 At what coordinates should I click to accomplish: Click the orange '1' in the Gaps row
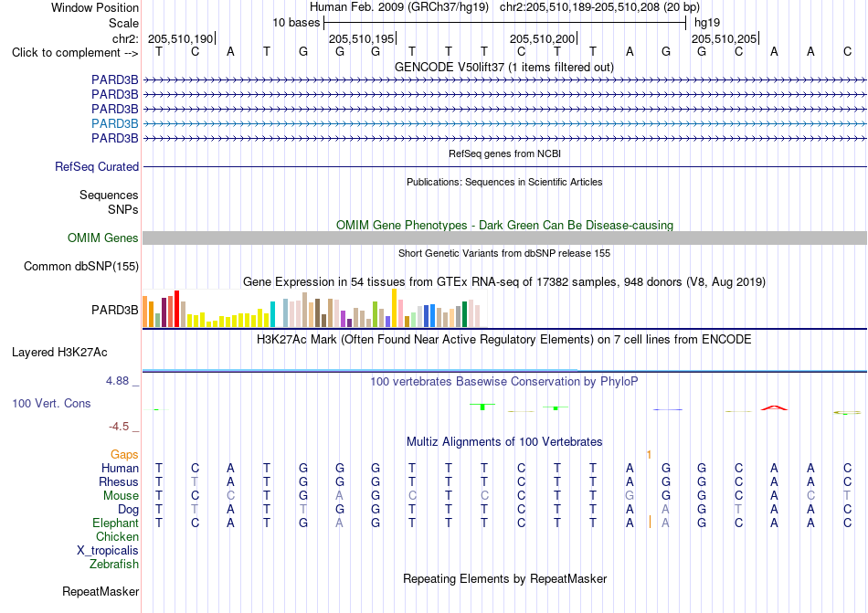(649, 454)
